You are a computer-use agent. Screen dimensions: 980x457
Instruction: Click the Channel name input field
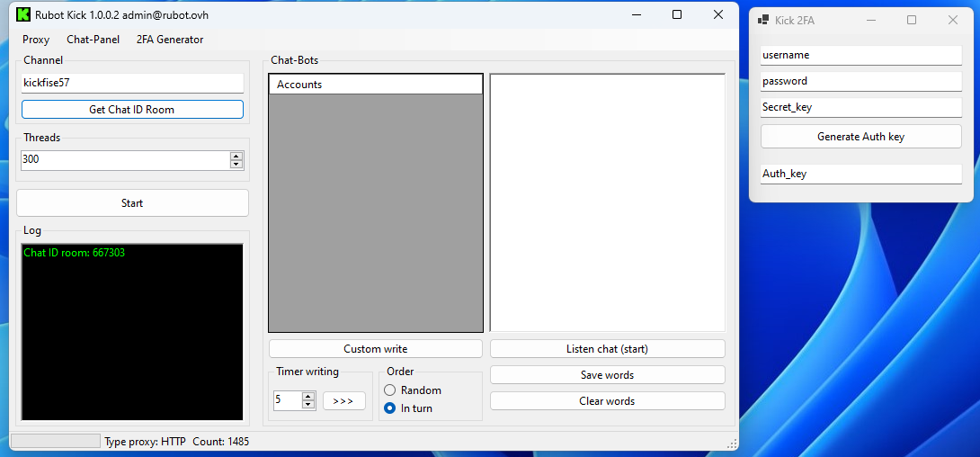click(132, 83)
